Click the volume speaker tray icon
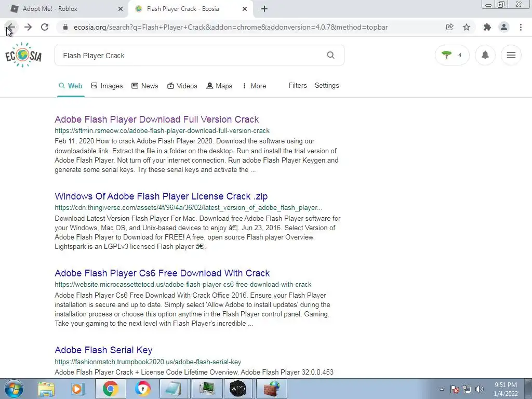This screenshot has height=399, width=532. point(480,389)
